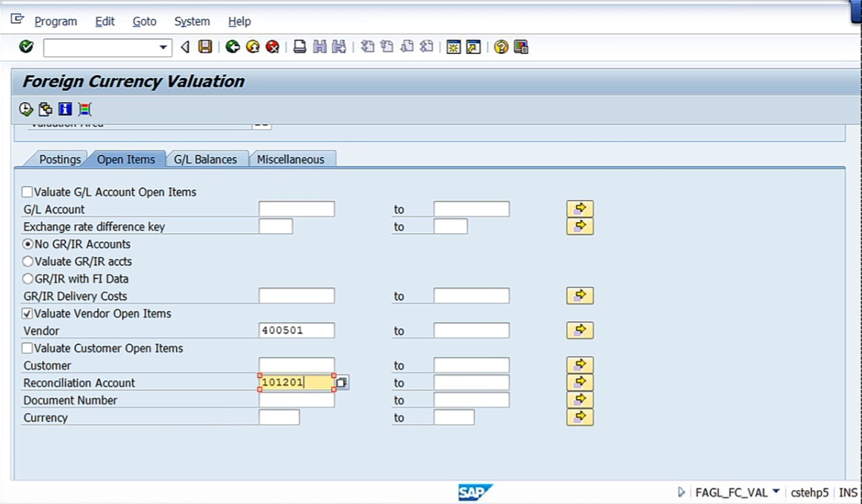
Task: Select Valuate GR/IR accts radio button
Action: [x=27, y=261]
